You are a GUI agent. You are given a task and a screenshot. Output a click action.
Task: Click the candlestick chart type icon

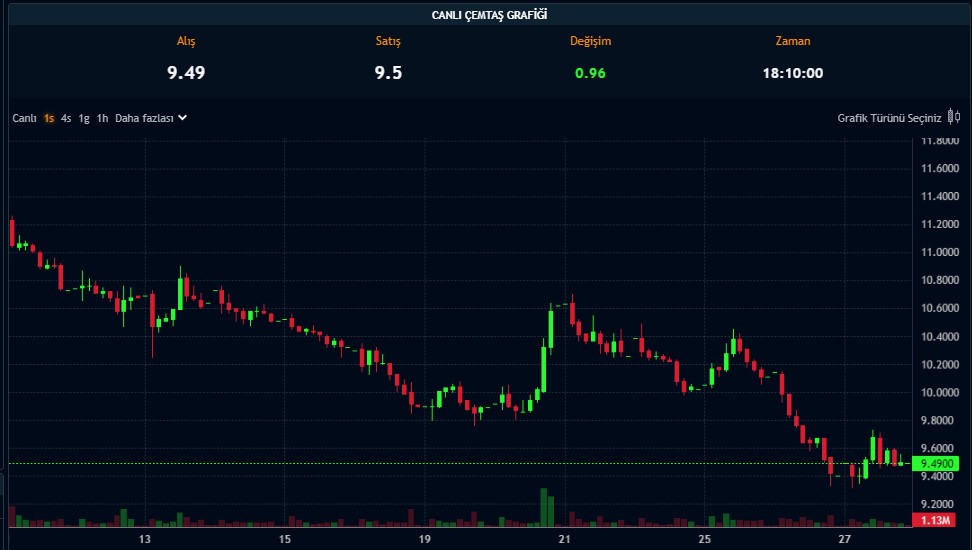tap(953, 118)
